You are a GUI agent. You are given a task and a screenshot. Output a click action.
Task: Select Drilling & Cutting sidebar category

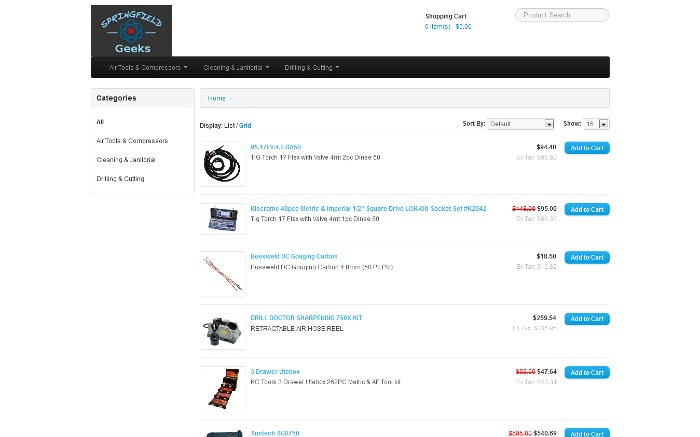[120, 179]
